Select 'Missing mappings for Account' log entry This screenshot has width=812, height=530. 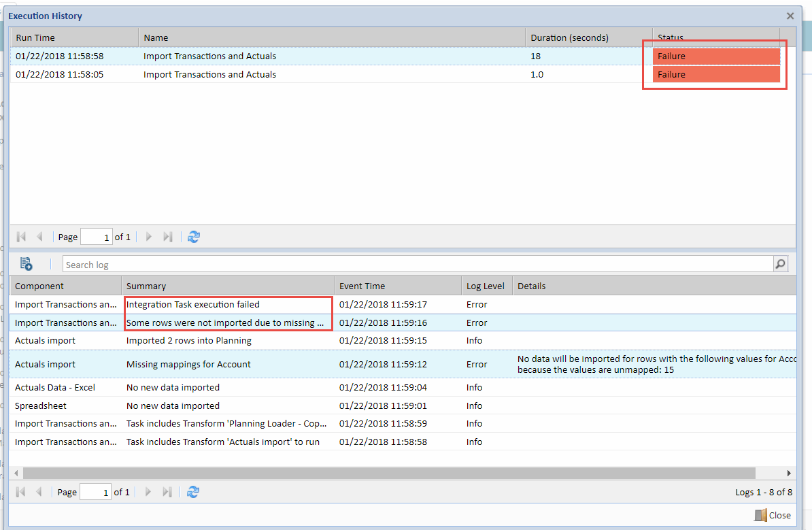[x=403, y=364]
